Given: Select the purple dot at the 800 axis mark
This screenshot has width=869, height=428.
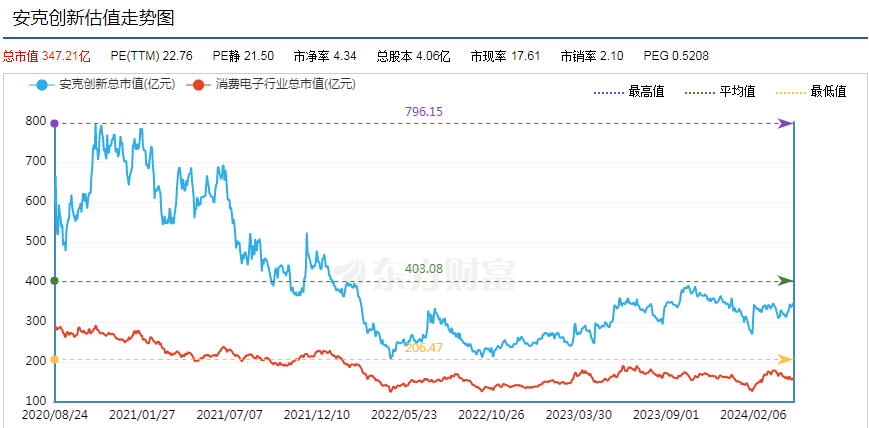Looking at the screenshot, I should point(54,123).
